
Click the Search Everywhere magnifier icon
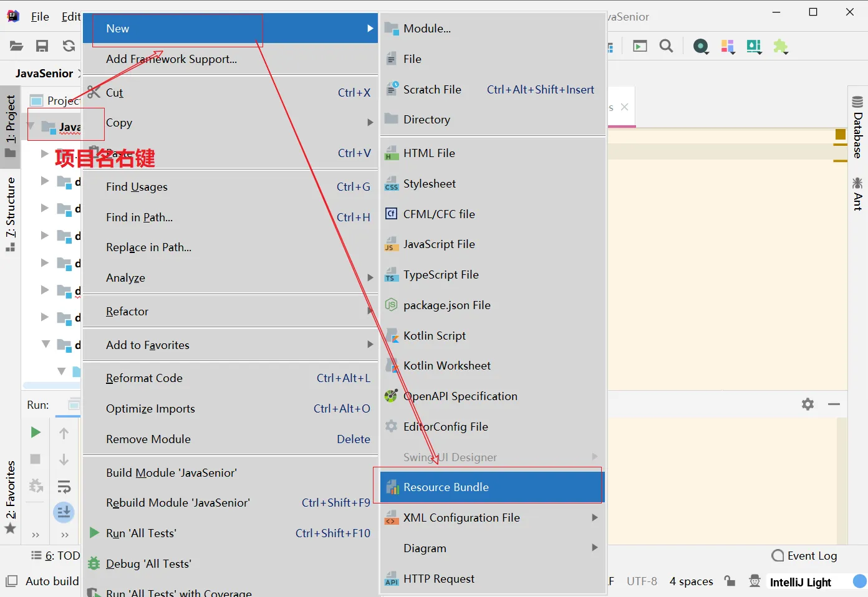666,46
